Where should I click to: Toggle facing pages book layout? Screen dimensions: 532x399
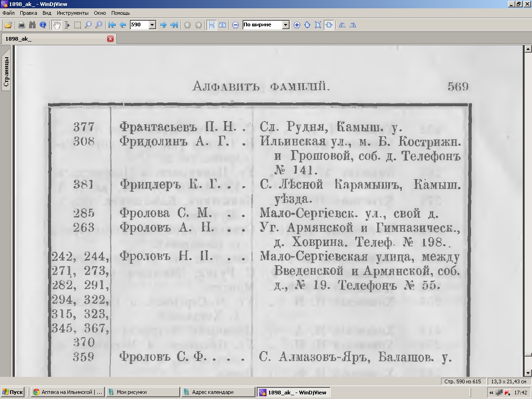tap(223, 25)
